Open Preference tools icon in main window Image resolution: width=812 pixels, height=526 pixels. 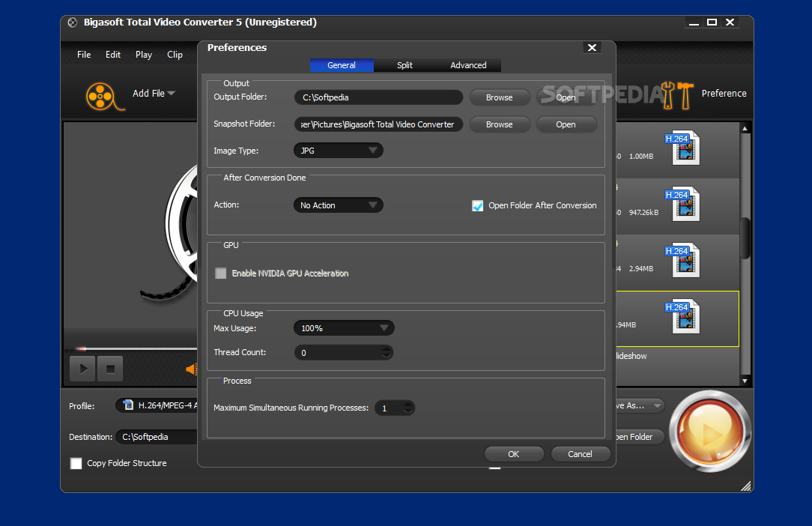point(678,95)
